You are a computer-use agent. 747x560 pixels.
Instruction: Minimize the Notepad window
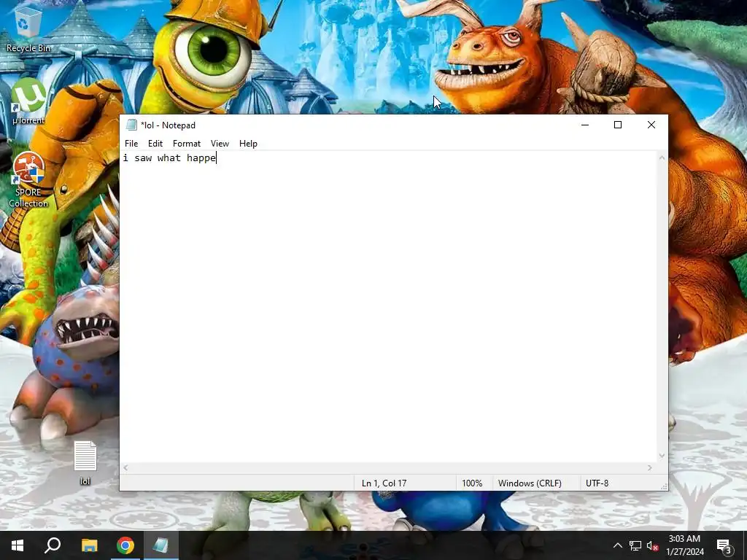(585, 125)
